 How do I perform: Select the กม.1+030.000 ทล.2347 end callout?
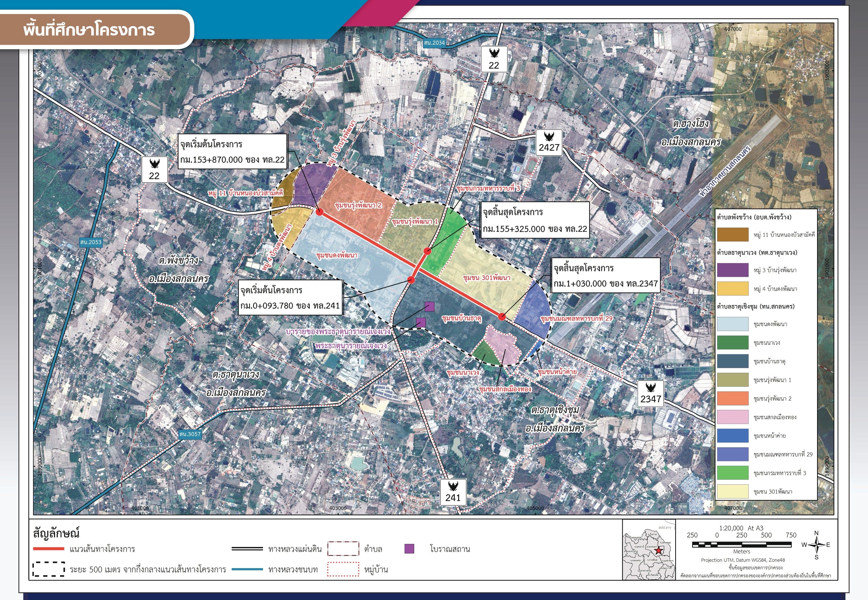pos(605,276)
